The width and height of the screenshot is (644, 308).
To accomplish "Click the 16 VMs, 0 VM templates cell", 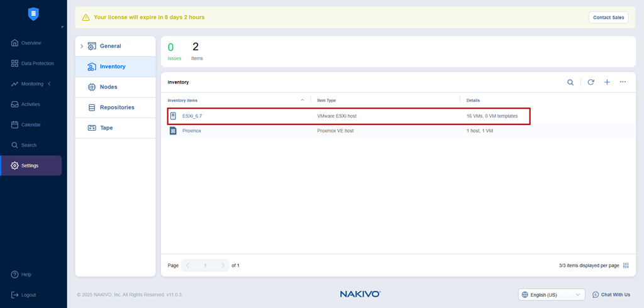I will tap(492, 116).
